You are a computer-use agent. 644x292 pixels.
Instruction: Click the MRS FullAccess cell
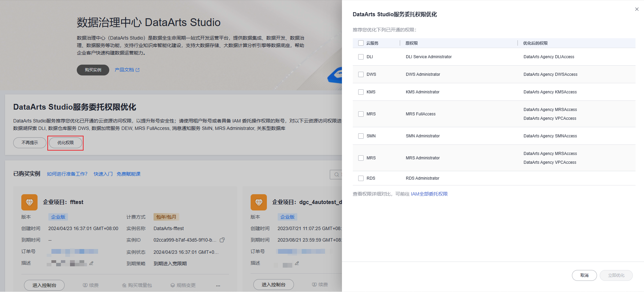click(421, 114)
